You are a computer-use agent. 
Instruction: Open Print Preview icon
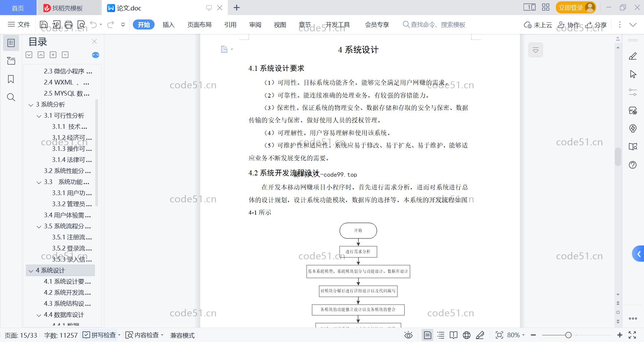tap(81, 24)
